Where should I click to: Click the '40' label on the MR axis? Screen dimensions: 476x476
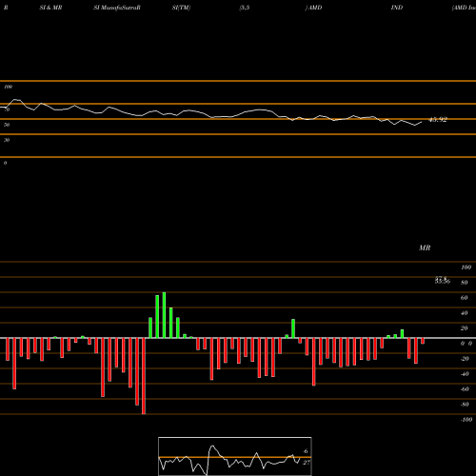465,313
